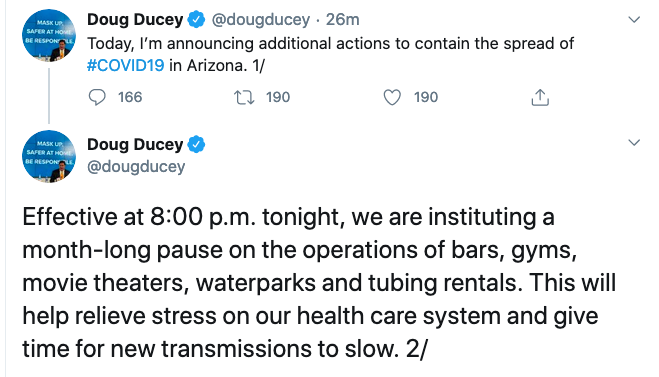This screenshot has height=377, width=659.
Task: Open Doug Ducey name on the first tweet
Action: (135, 19)
